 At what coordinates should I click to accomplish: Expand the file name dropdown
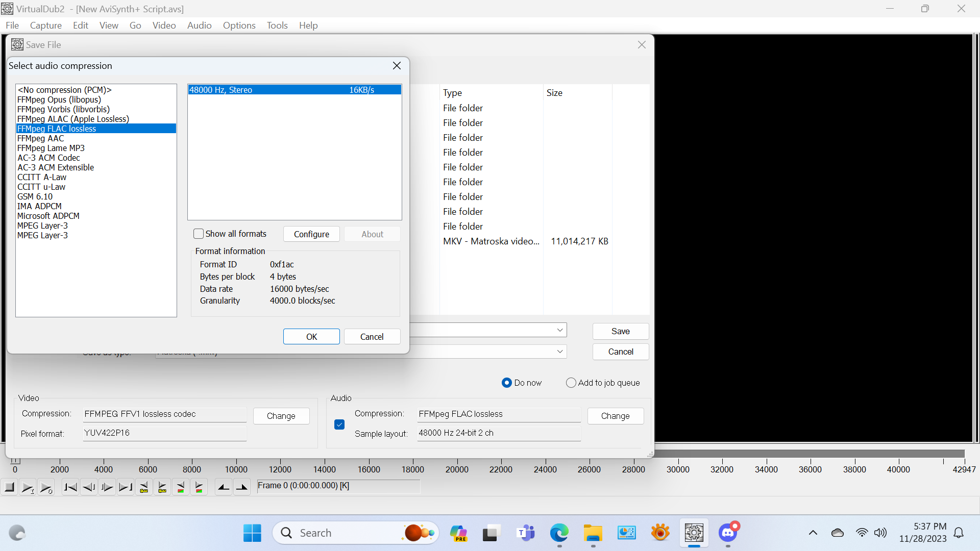560,330
